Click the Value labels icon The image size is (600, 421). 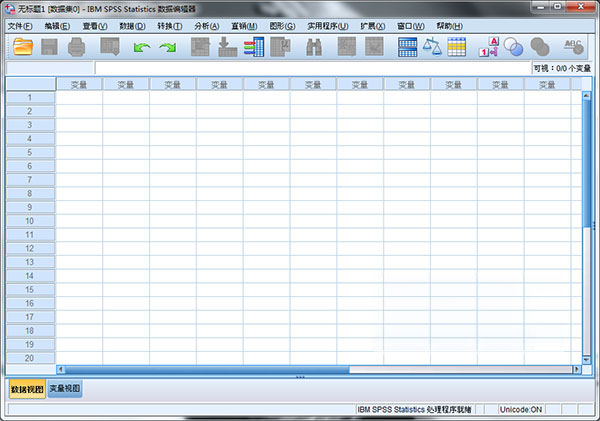click(491, 46)
